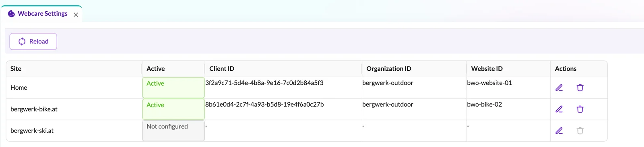The width and height of the screenshot is (644, 147).
Task: Click bergwerk-outdoor organization in bergwerk-bike.at row
Action: coord(388,104)
